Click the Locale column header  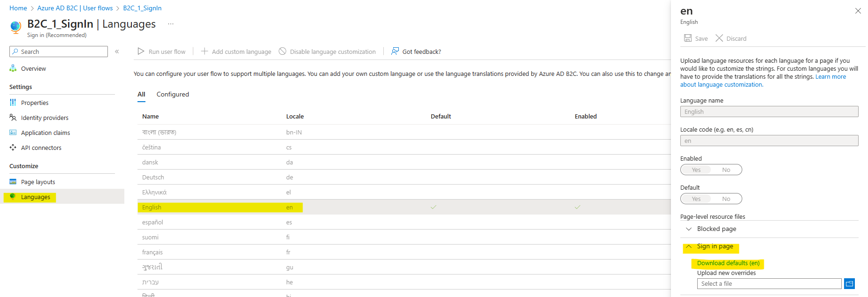(295, 116)
